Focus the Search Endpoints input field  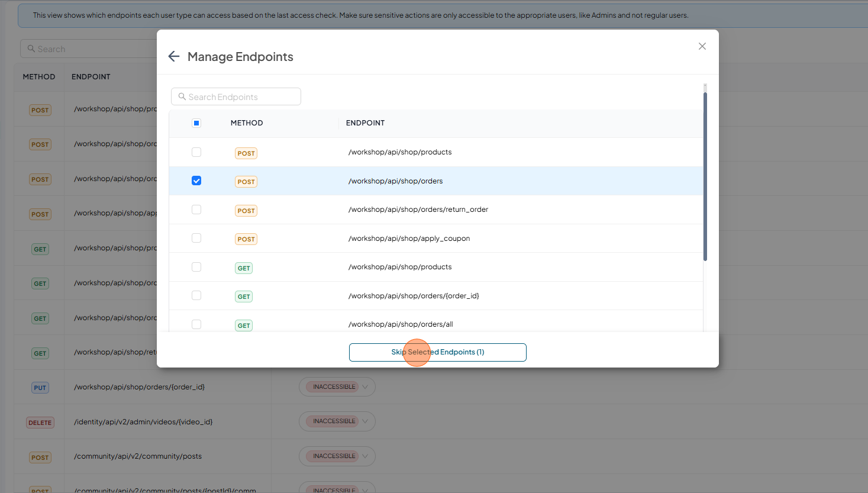(x=236, y=96)
